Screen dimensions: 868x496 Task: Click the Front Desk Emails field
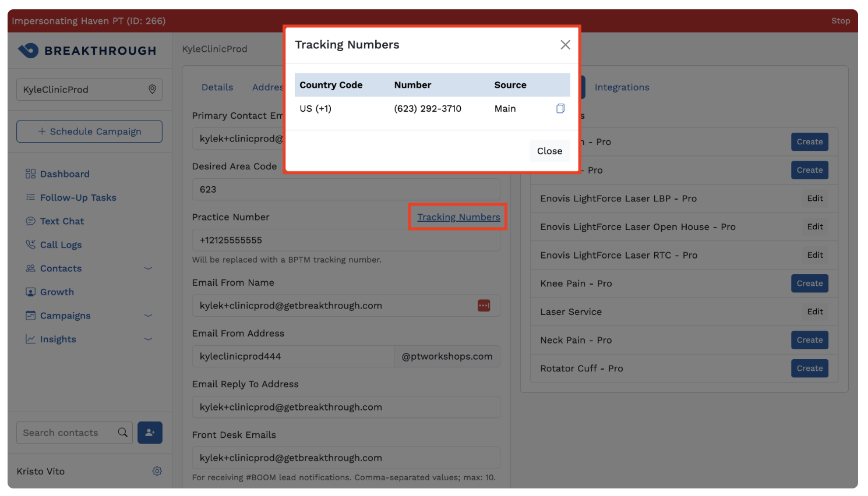click(346, 458)
